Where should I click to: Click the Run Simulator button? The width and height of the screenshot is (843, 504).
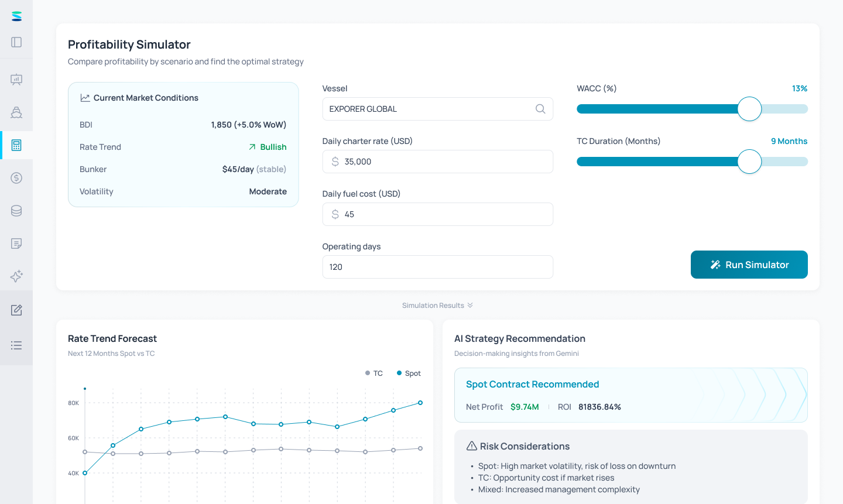point(749,265)
